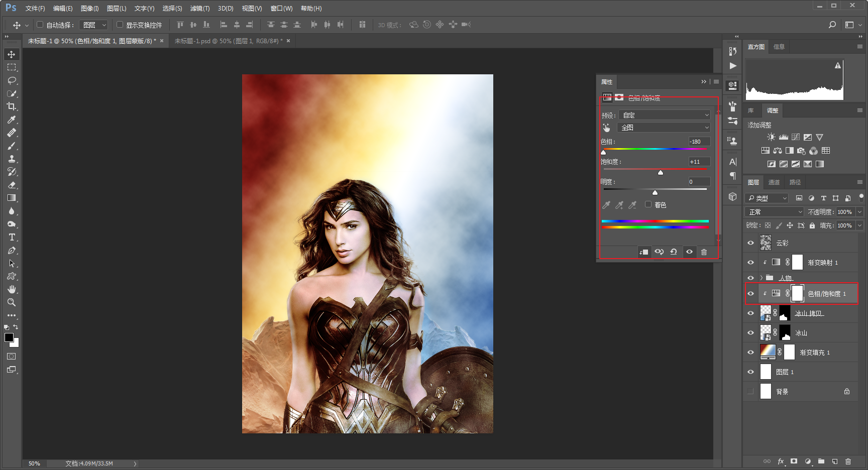Delete the adjustment layer in Properties panel
Screen dimensions: 868x470
pyautogui.click(x=704, y=252)
